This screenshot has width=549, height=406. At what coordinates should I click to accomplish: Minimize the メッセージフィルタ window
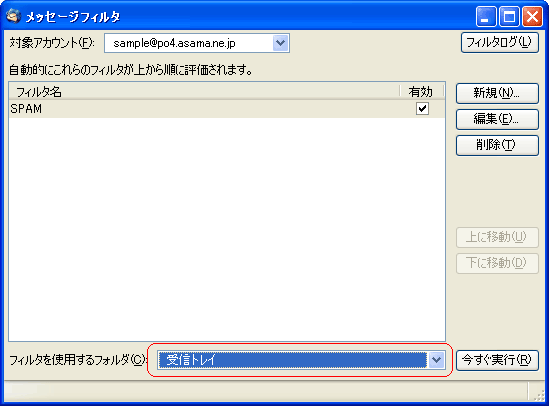[486, 16]
